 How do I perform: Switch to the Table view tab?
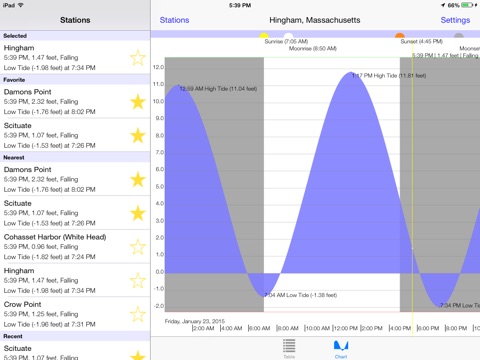[289, 349]
